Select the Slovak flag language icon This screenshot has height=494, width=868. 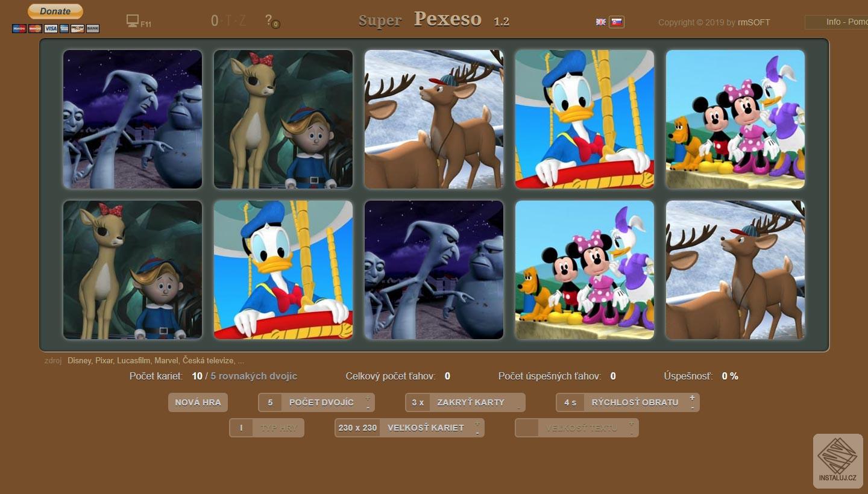point(617,22)
